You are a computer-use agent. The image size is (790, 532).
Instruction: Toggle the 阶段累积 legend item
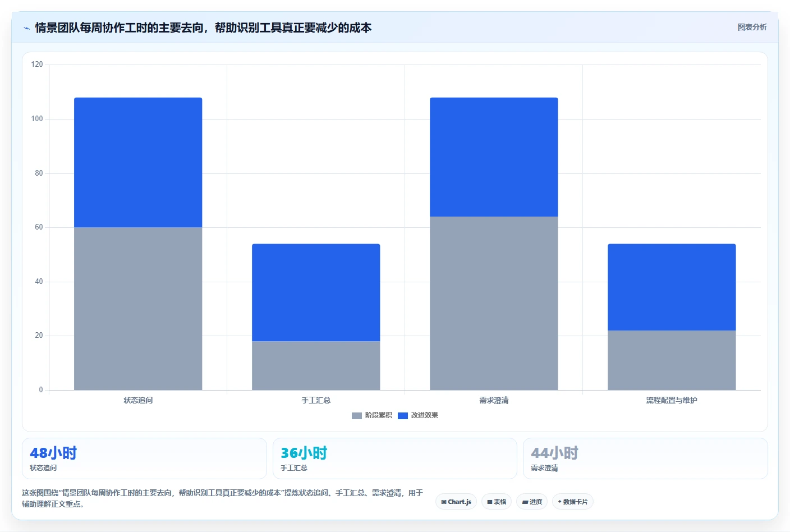pos(371,415)
